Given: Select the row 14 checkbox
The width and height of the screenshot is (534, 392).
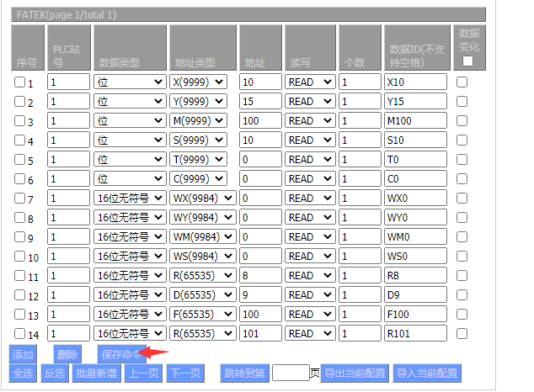Looking at the screenshot, I should [20, 334].
